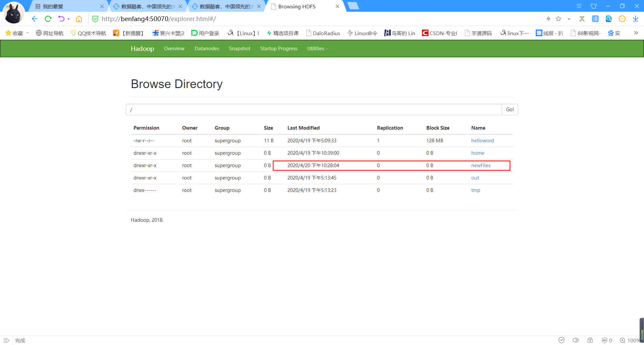Open the helloword file link
Image resolution: width=644 pixels, height=345 pixels.
coord(482,141)
